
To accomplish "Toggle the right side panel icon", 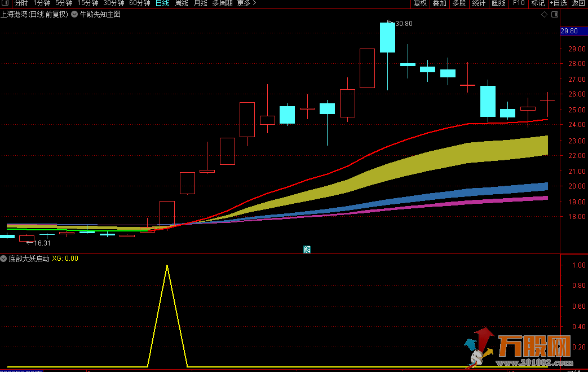I will point(553,15).
